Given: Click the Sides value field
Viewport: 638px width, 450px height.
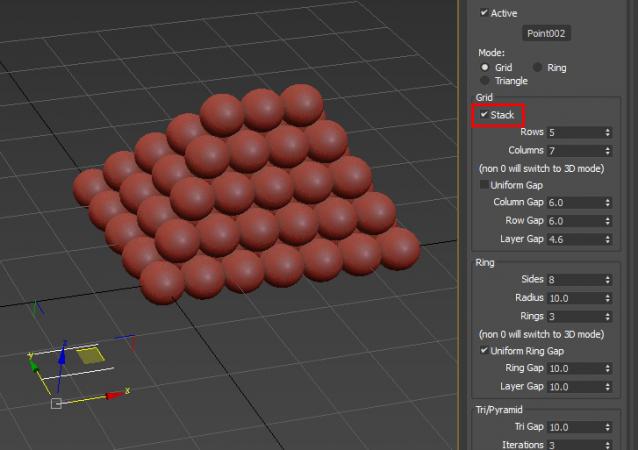Looking at the screenshot, I should pos(575,280).
